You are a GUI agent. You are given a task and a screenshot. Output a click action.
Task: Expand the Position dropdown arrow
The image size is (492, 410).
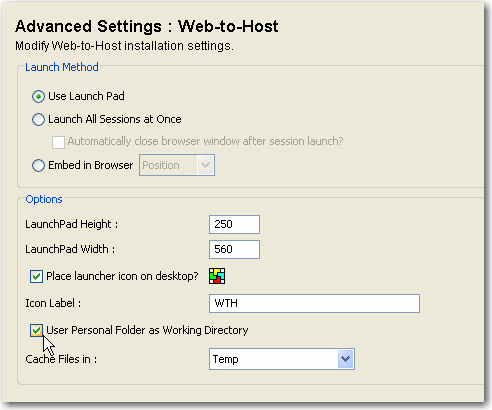(205, 165)
